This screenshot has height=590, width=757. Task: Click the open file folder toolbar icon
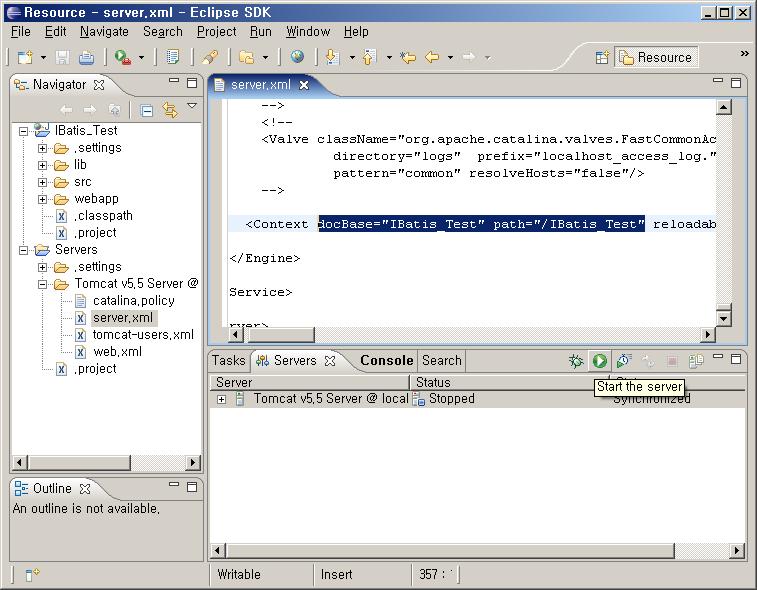(247, 57)
